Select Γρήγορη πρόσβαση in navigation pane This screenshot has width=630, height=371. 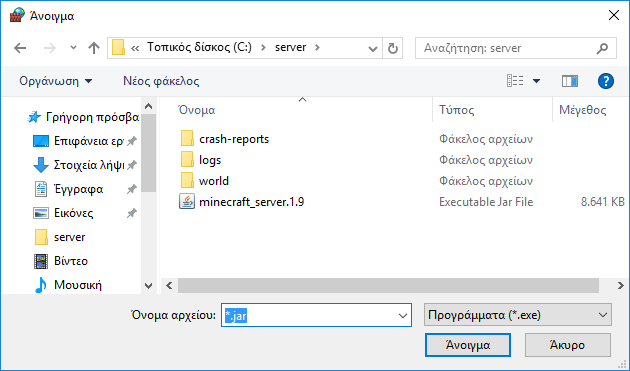pyautogui.click(x=83, y=117)
